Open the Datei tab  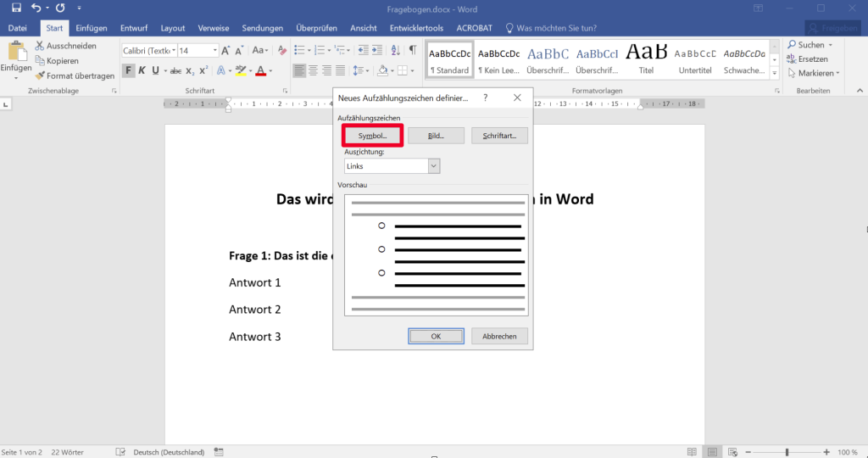click(x=17, y=28)
